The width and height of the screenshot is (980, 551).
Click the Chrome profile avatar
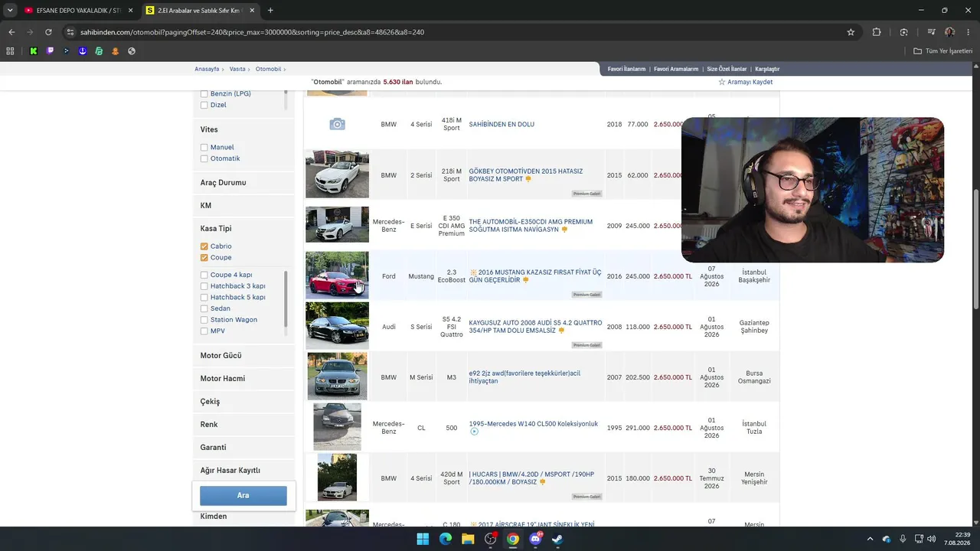[x=950, y=32]
